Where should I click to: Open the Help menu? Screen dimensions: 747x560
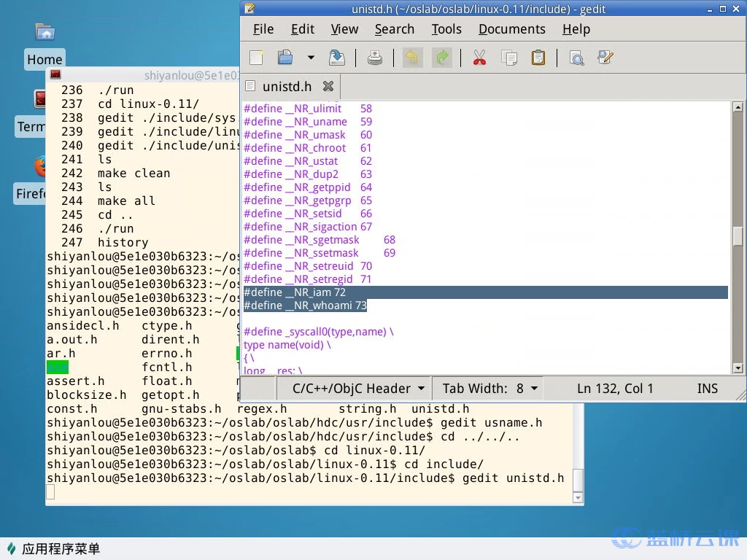coord(576,29)
